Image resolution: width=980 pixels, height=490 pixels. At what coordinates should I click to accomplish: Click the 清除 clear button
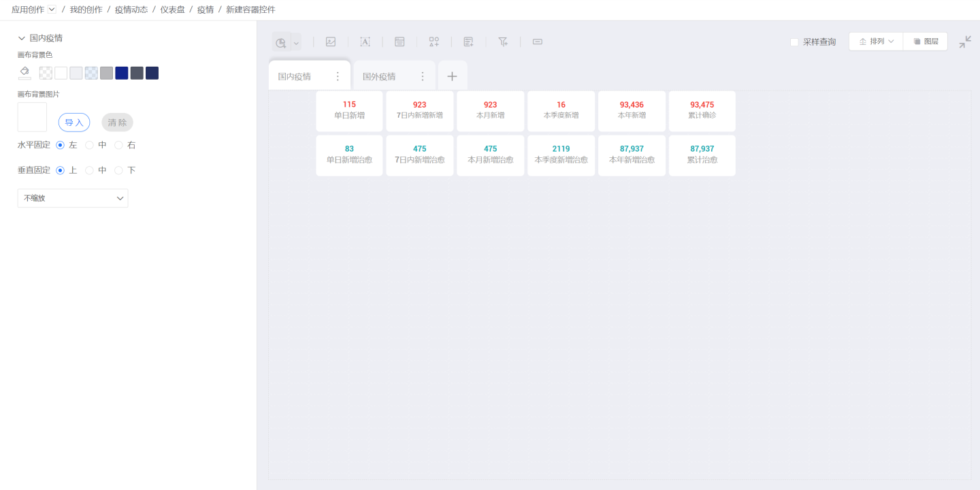pos(117,122)
